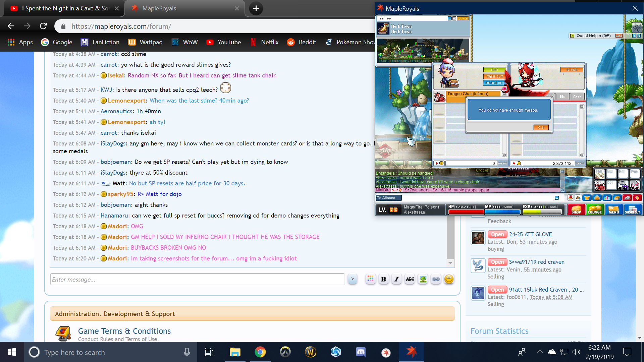Viewport: 644px width, 362px height.
Task: Switch to the YouTube cave video tab
Action: (64, 8)
